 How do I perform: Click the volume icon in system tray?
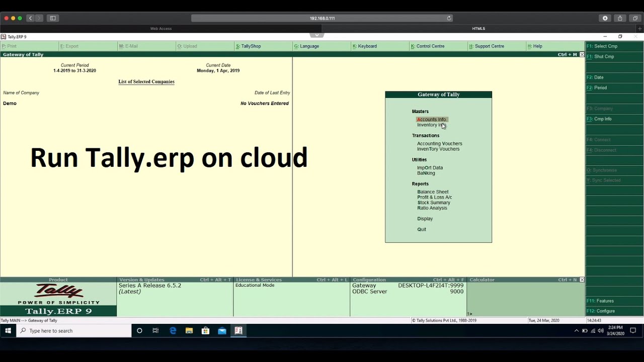click(601, 331)
